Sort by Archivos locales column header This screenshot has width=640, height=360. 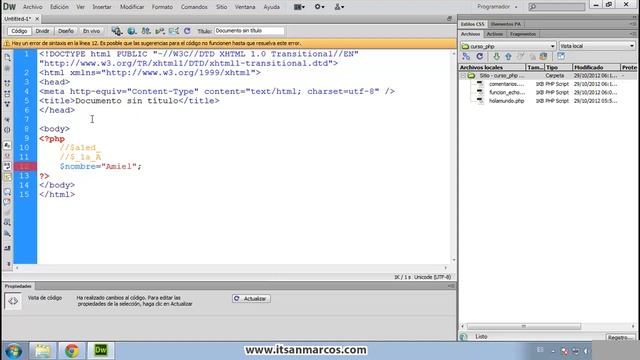pyautogui.click(x=492, y=67)
